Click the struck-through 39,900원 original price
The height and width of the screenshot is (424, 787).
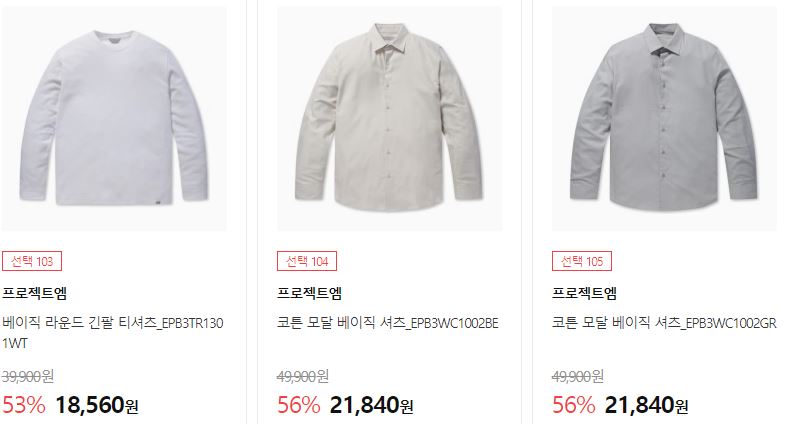(28, 376)
